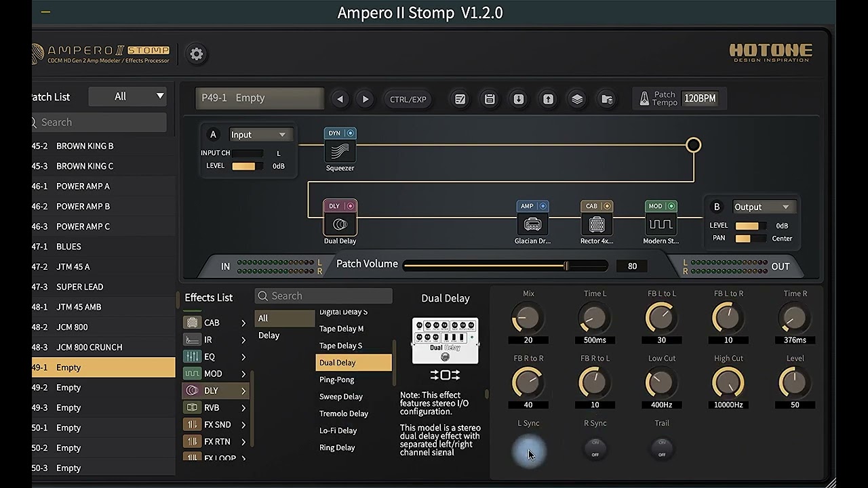Toggle the MOD block power button
This screenshot has height=488, width=868.
click(x=671, y=206)
